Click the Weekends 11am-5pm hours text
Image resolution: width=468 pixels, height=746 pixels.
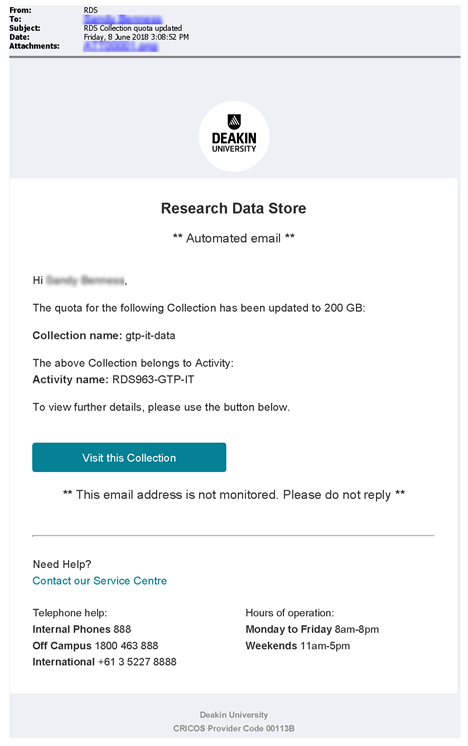click(x=298, y=646)
